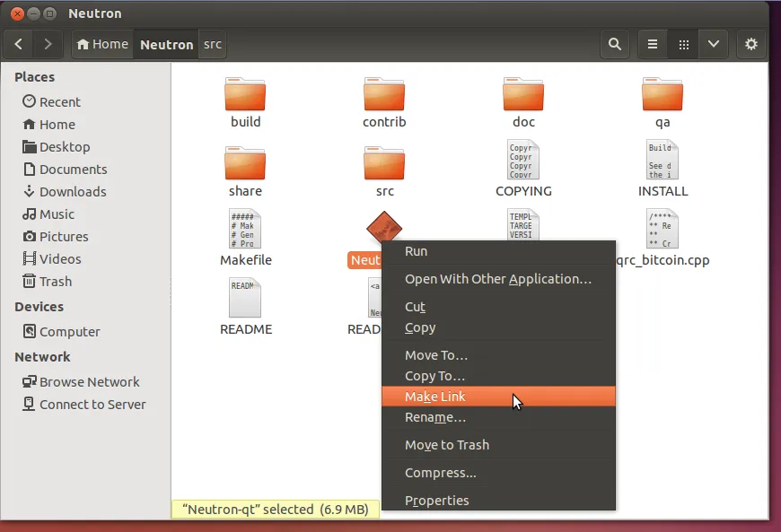Go forward with the right arrow button

pyautogui.click(x=48, y=44)
